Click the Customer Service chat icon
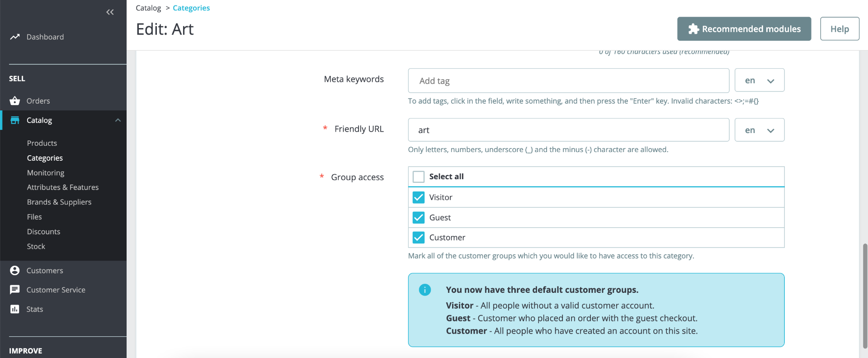This screenshot has height=358, width=868. point(15,290)
